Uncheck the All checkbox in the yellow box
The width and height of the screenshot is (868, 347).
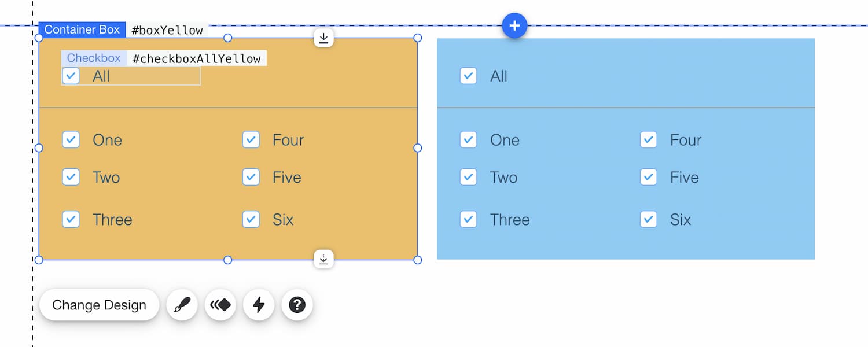(x=71, y=76)
